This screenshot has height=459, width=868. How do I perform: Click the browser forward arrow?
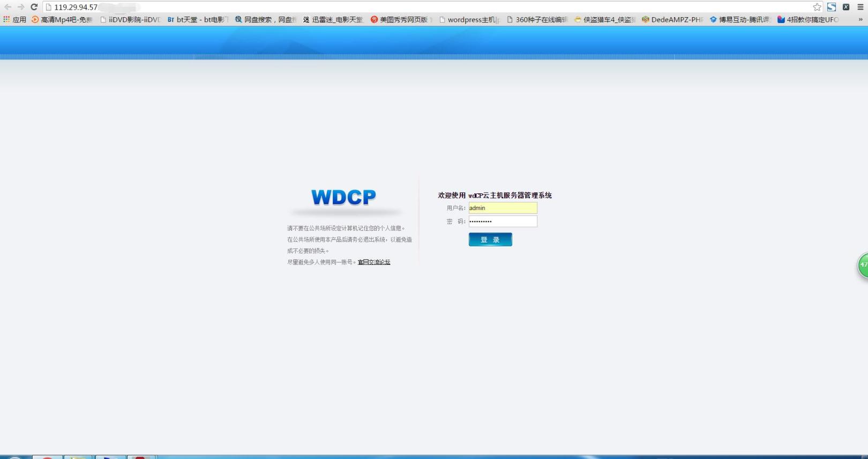click(x=21, y=7)
